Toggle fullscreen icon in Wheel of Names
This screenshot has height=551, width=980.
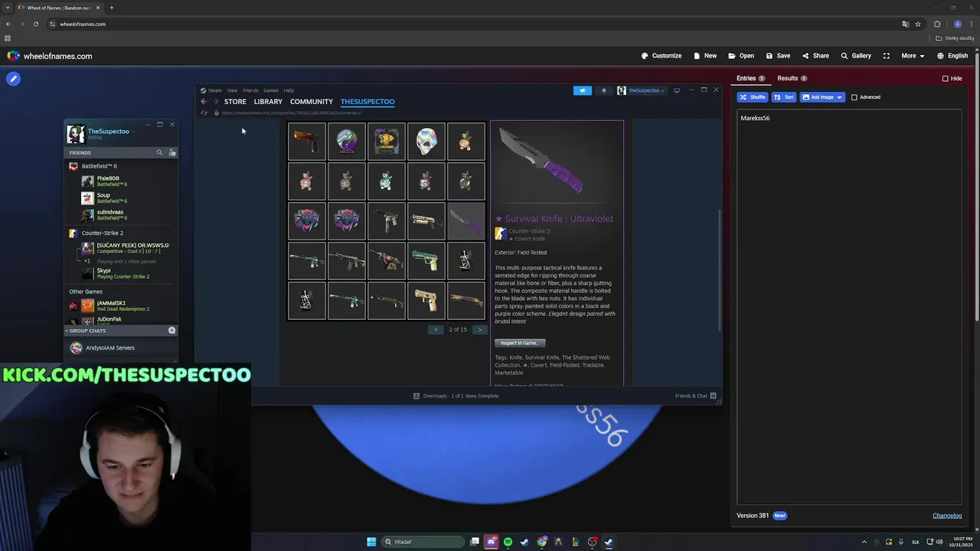coord(887,56)
